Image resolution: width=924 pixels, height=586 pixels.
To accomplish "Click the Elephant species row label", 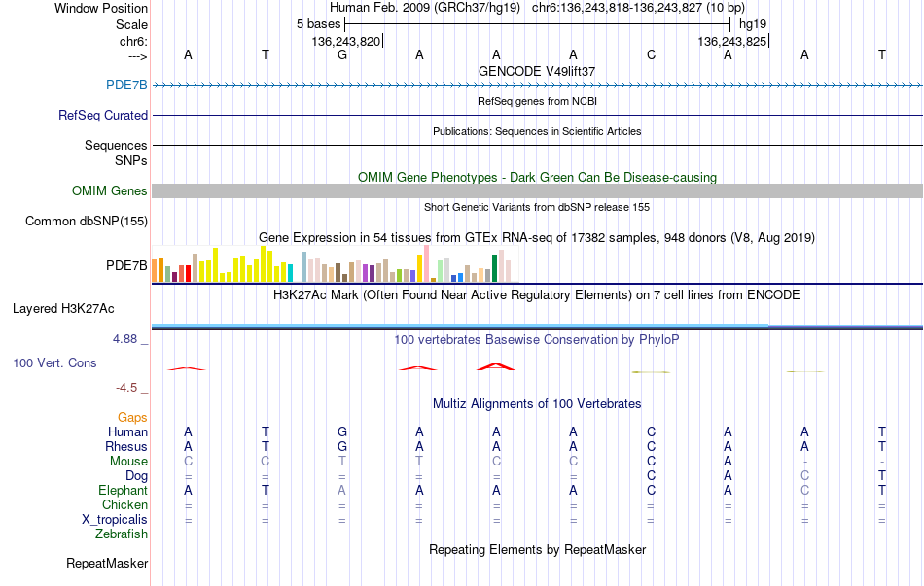I will tap(123, 490).
